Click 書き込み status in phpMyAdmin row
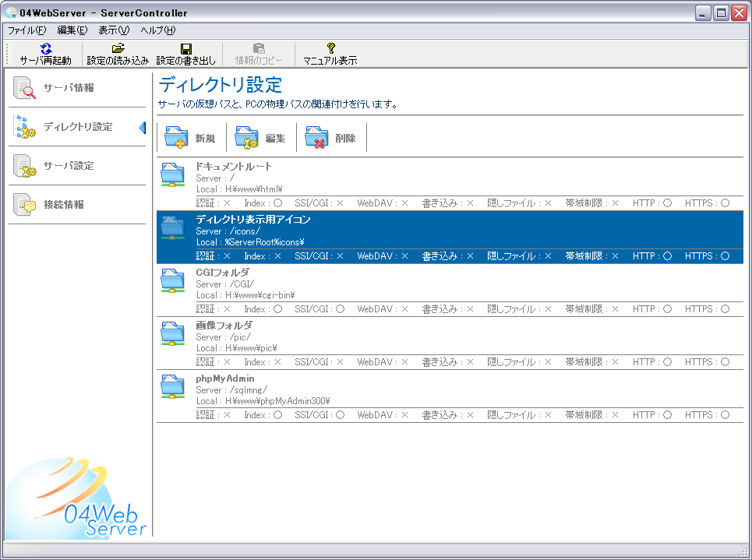Screen dimensions: 752x560 448,414
